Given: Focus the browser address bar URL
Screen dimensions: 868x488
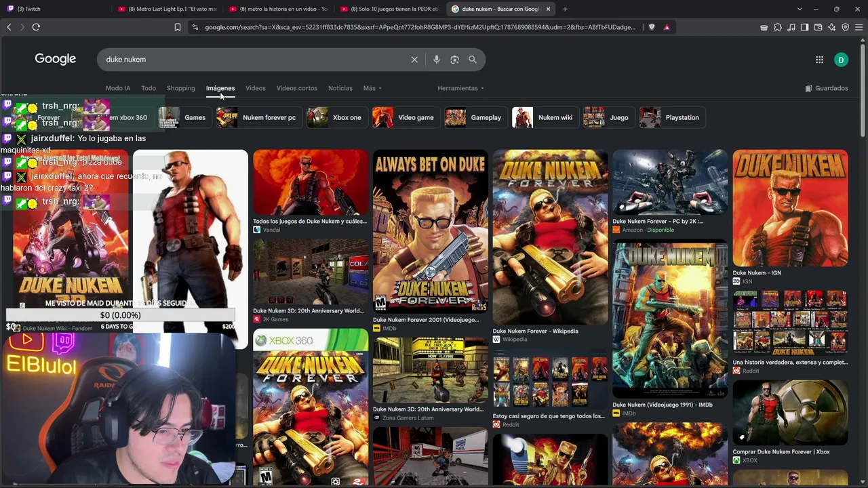Looking at the screenshot, I should tap(420, 27).
